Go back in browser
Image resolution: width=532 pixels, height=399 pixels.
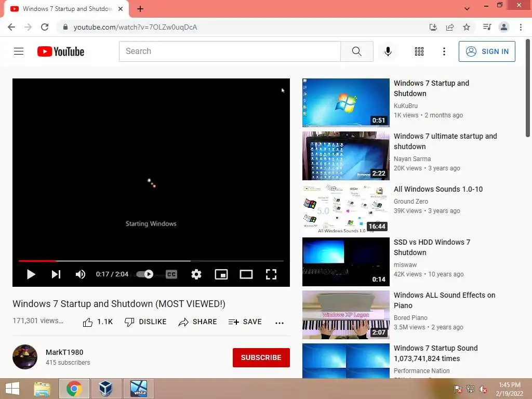[11, 27]
